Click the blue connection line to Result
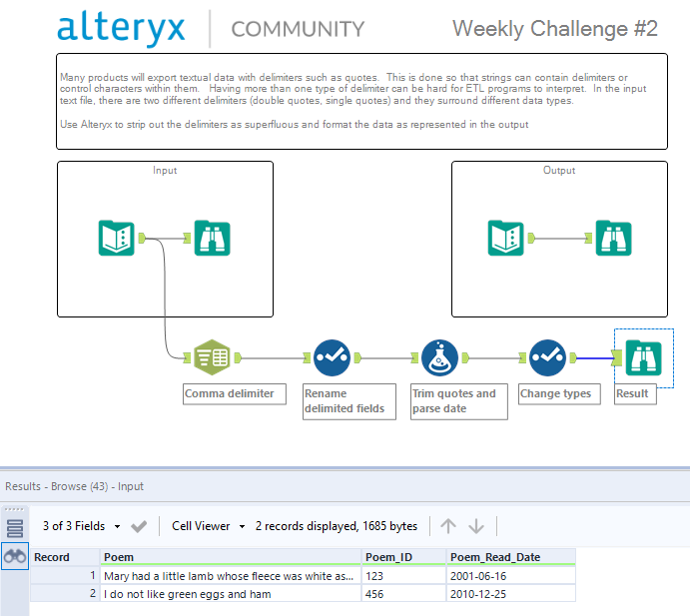The width and height of the screenshot is (690, 616). [x=594, y=358]
